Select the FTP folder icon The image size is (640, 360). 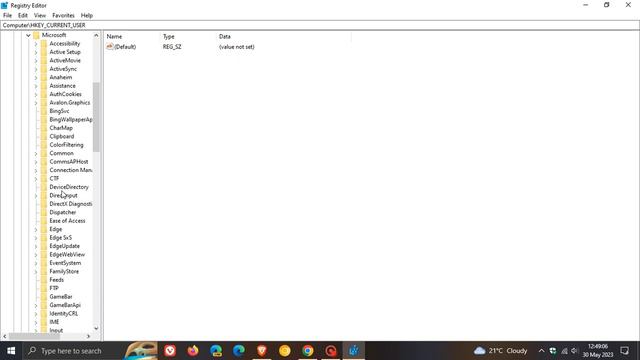click(x=44, y=288)
